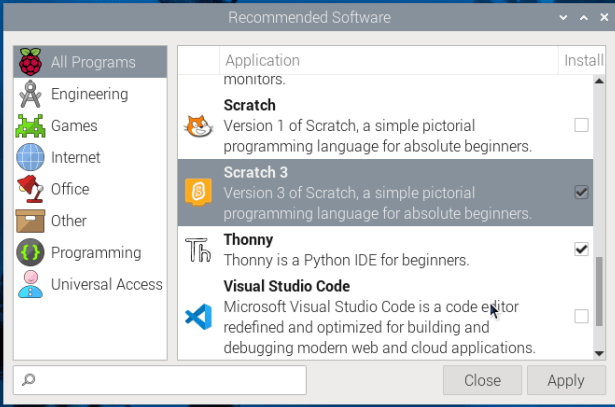Untick the Scratch 3 install checkbox
This screenshot has width=615, height=407.
click(x=581, y=193)
